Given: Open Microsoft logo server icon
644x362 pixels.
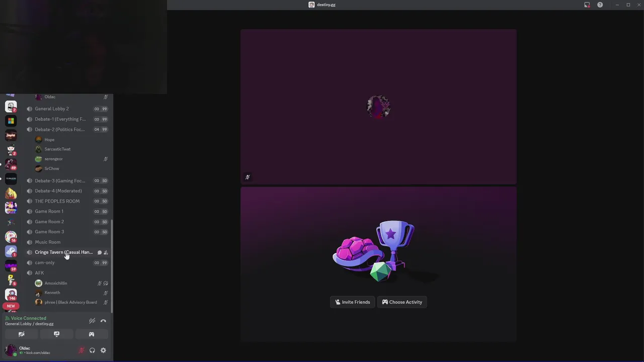Looking at the screenshot, I should tap(11, 121).
